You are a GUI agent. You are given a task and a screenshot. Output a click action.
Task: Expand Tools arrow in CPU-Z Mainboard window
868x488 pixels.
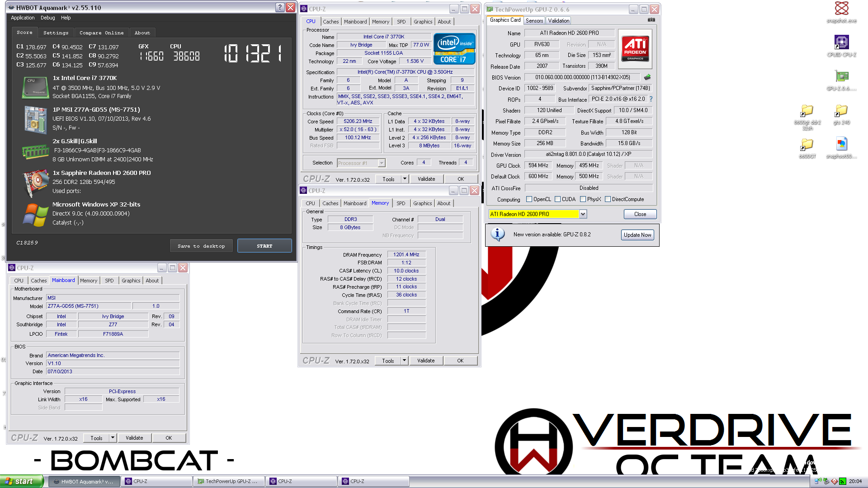click(x=113, y=438)
